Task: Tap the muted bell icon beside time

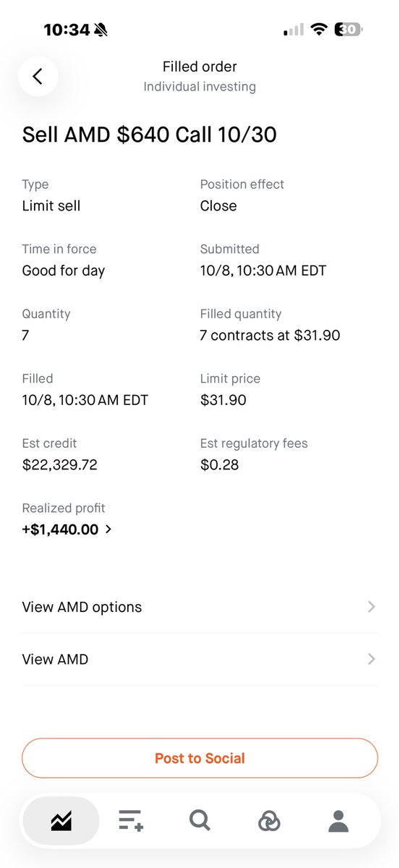Action: click(x=101, y=30)
